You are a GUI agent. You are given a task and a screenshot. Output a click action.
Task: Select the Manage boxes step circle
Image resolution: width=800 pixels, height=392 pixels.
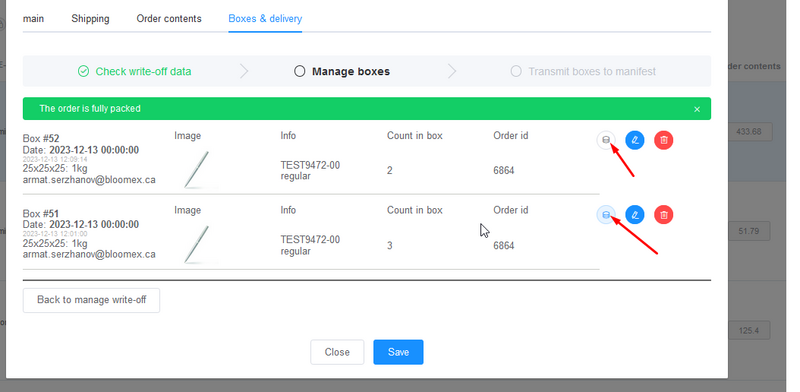pos(299,71)
